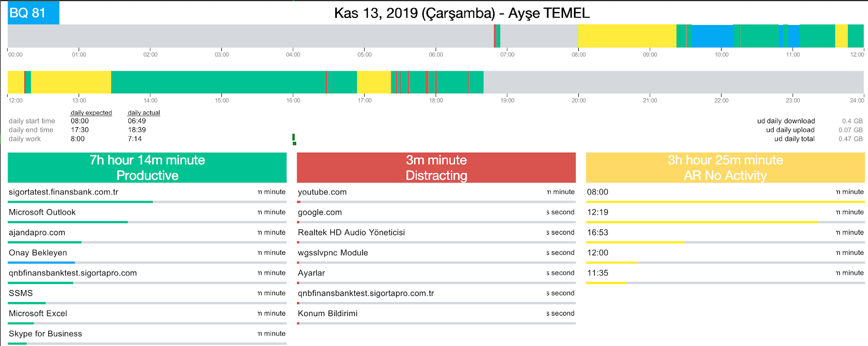This screenshot has height=346, width=868.
Task: Open sigortatest.finansbank.com.tr productive entry
Action: point(63,192)
